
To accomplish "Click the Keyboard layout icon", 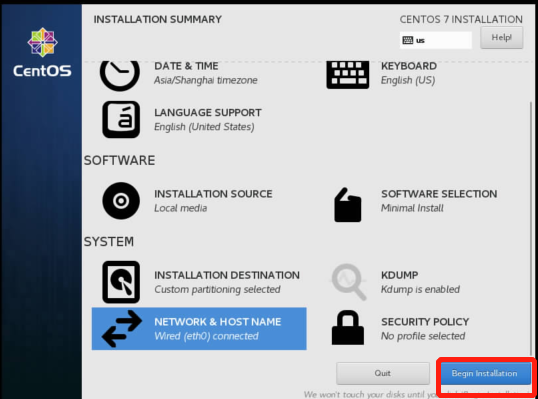I will click(x=348, y=75).
